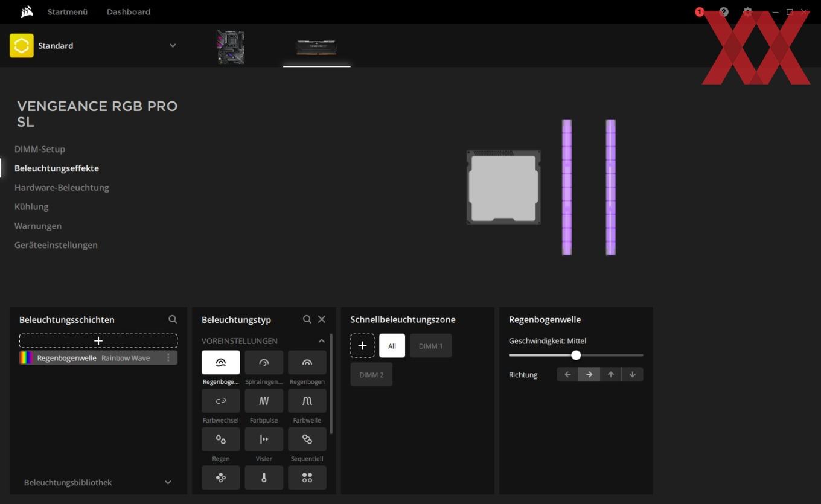Viewport: 821px width, 504px height.
Task: Open the Dashboard tab
Action: click(x=129, y=12)
